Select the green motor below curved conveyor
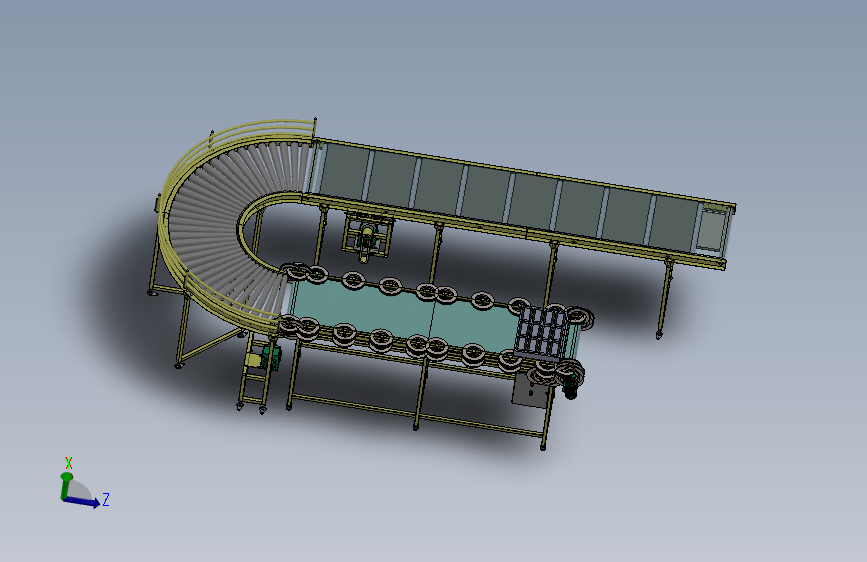Image resolution: width=867 pixels, height=562 pixels. point(271,355)
